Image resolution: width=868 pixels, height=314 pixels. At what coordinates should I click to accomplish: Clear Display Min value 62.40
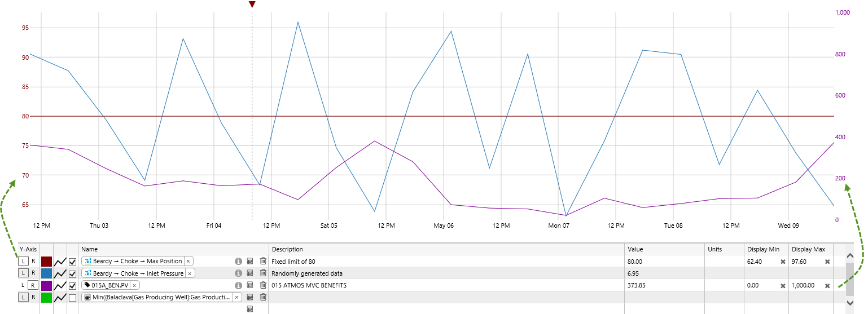point(783,262)
